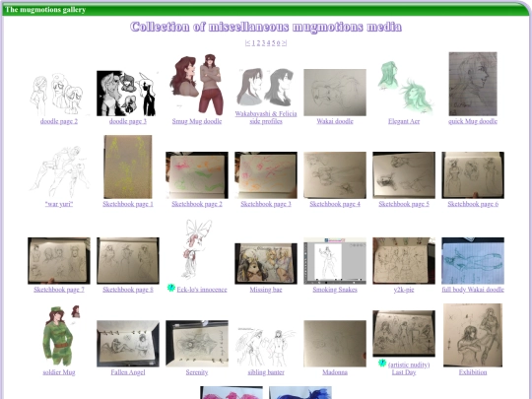View the Sketchbook page 1 thumbnail
The height and width of the screenshot is (399, 532).
[x=128, y=166]
